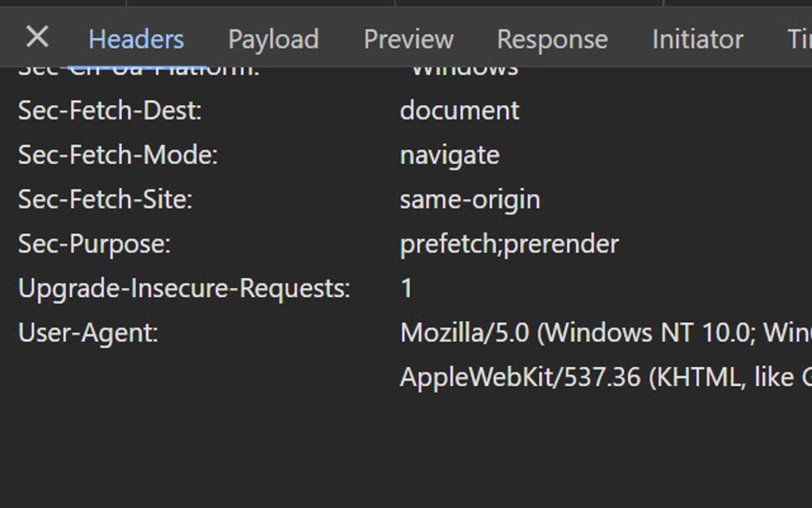Click the 'same-origin' value
The height and width of the screenshot is (508, 812).
click(470, 199)
